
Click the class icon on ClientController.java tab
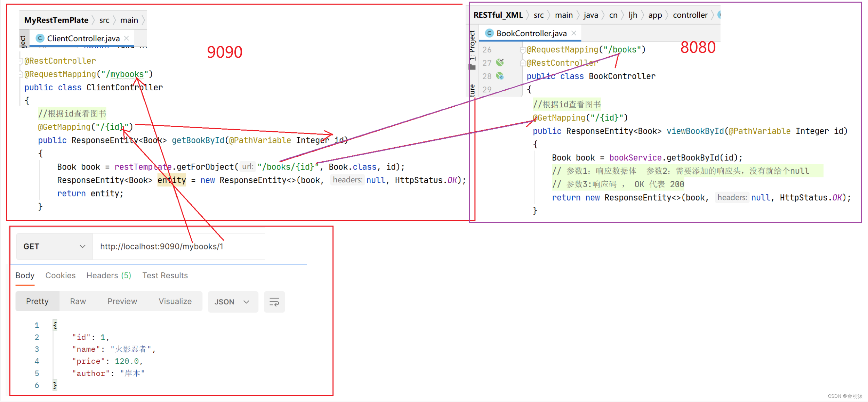(40, 38)
